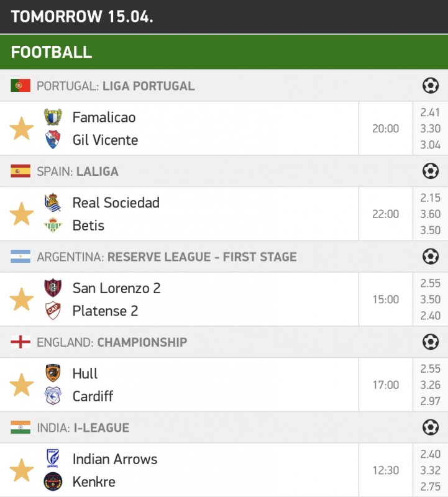
Task: Toggle favorite star for Famalicao vs Gil Vicente
Action: (22, 129)
